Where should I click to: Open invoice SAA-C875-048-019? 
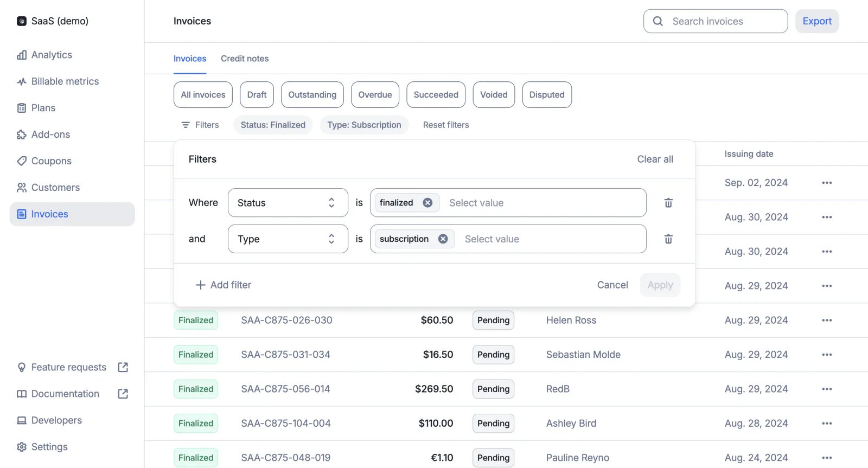click(286, 458)
